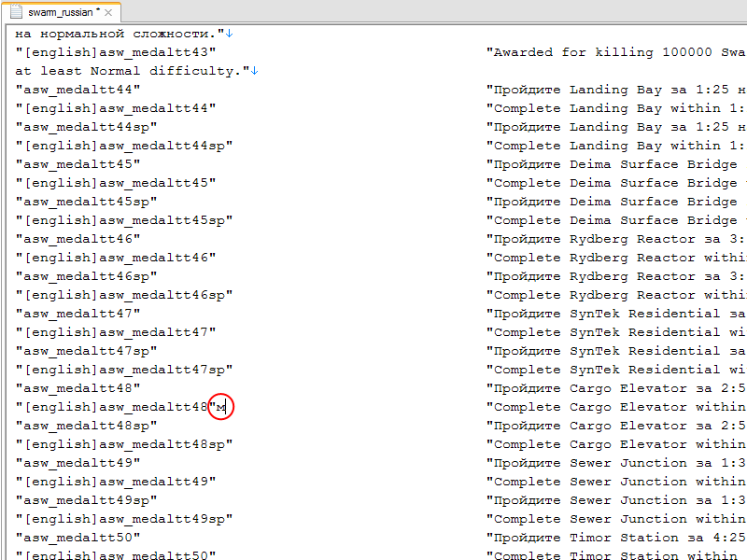The image size is (747, 560).
Task: Click the key "[english]asw_medaltt47"
Action: click(116, 332)
